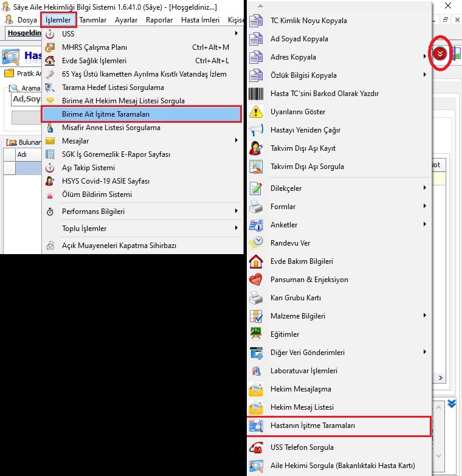
Task: Click the barcode print icon
Action: [x=256, y=94]
